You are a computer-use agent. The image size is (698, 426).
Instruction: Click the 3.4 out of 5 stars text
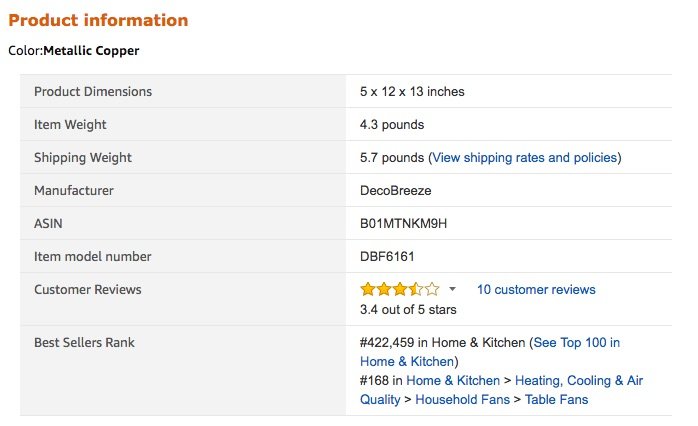point(408,309)
